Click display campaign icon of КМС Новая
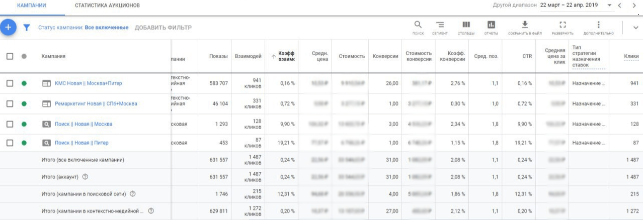Viewport: 644px width, 220px height. tap(46, 83)
